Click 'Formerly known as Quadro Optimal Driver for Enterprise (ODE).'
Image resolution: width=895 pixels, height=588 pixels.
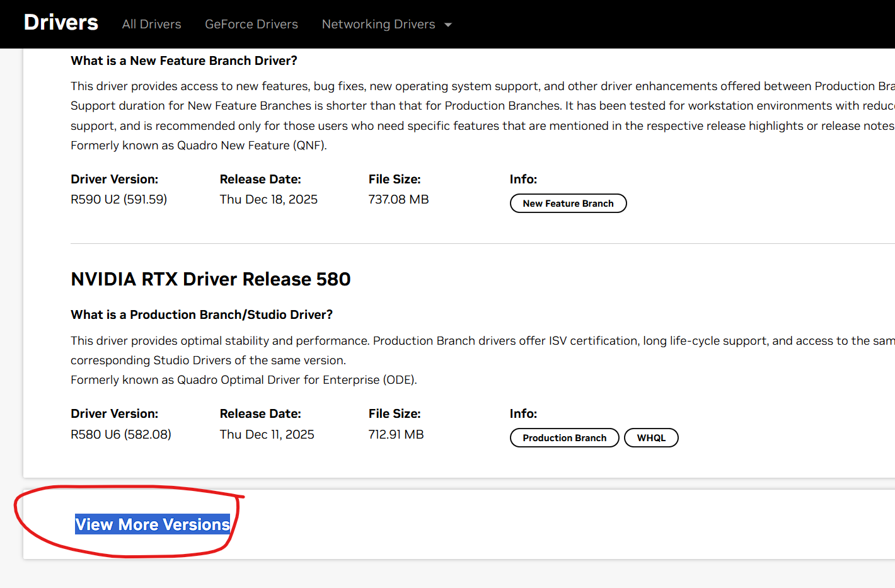(x=244, y=380)
